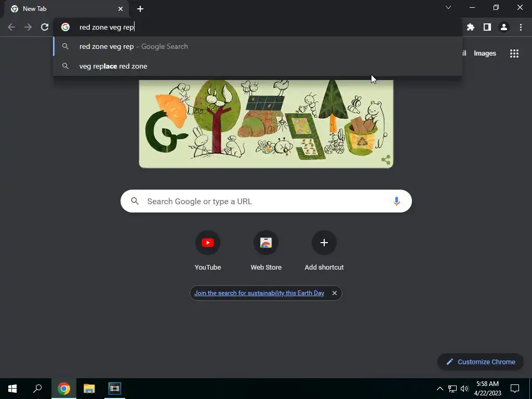Open the sustainability Earth Day link

click(259, 293)
